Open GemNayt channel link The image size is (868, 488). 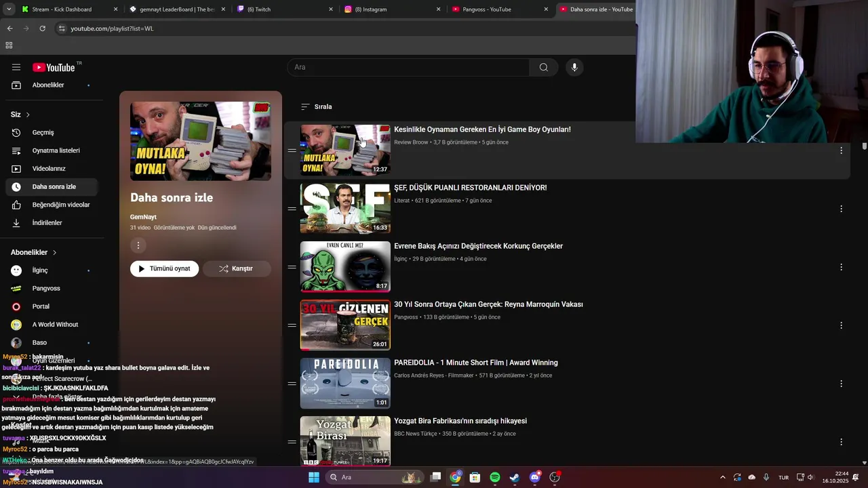143,217
